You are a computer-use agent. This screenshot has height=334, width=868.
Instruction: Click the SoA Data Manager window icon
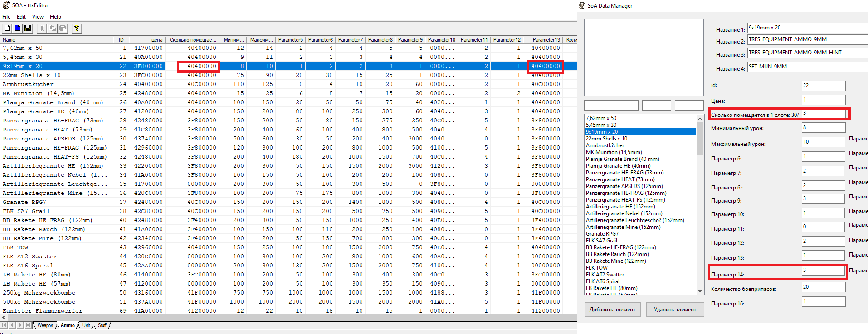(x=582, y=6)
